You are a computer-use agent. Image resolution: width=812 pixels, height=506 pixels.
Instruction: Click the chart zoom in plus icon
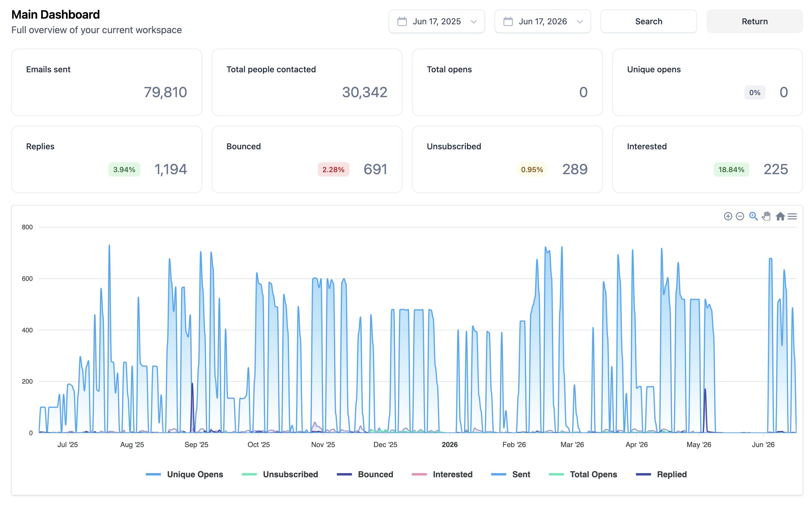pos(728,216)
